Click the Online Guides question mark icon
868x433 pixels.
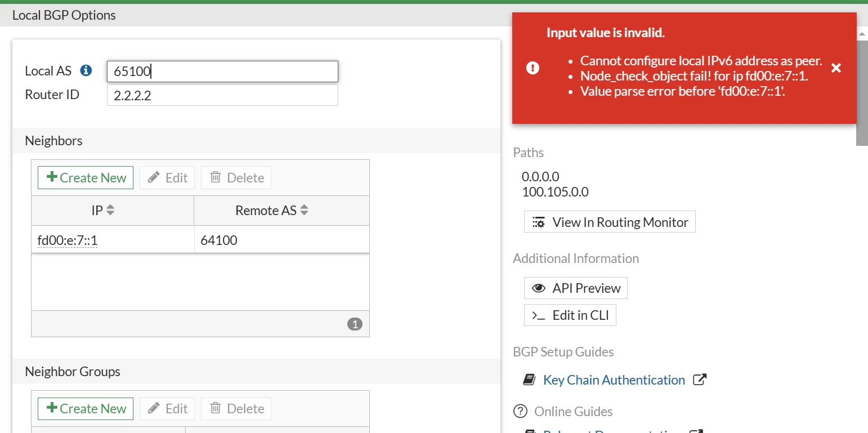pos(521,412)
